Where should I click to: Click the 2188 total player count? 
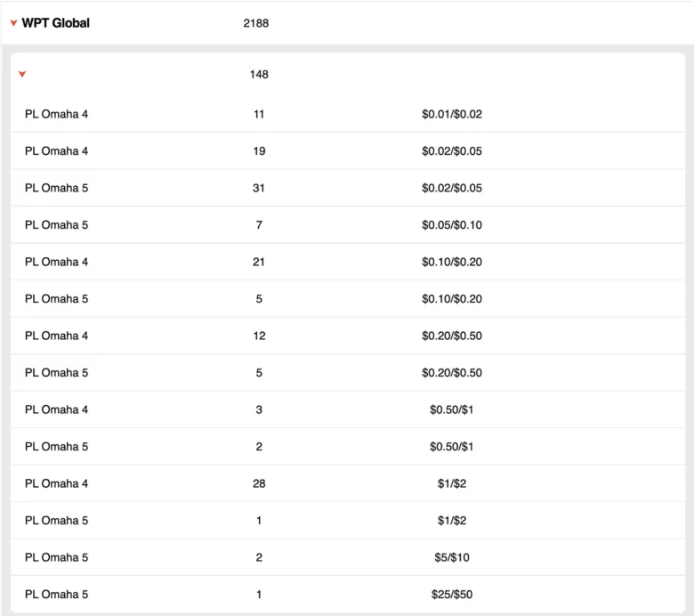coord(255,23)
